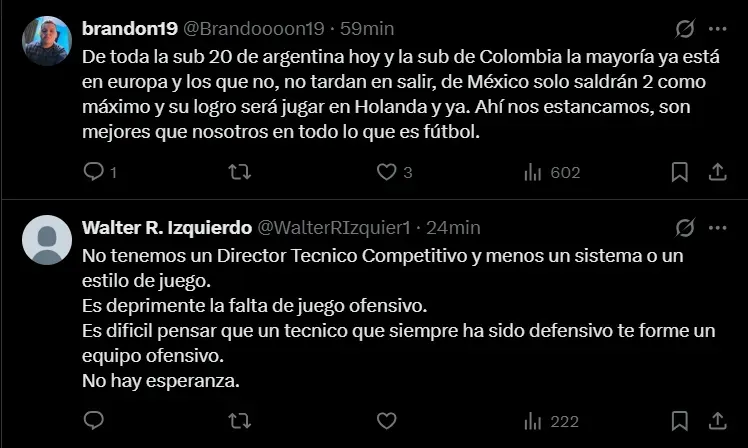The image size is (748, 448).
Task: Open Walter R. Izquierdo display name link
Action: (167, 228)
